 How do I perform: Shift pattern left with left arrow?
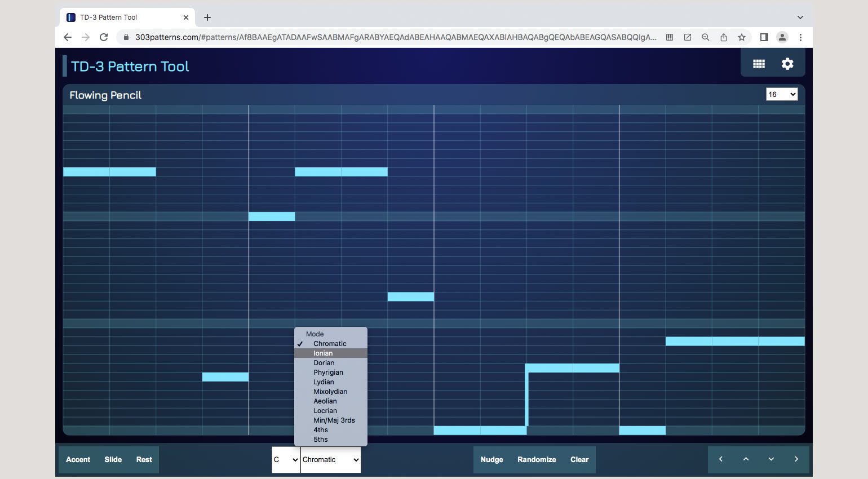tap(720, 459)
